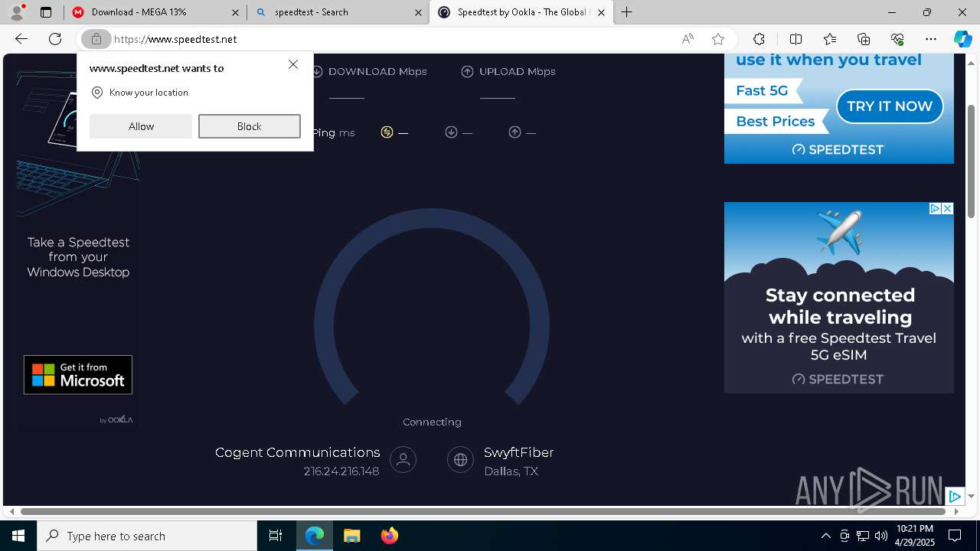
Task: Close the Speedtest by Ookla tab
Action: (x=601, y=12)
